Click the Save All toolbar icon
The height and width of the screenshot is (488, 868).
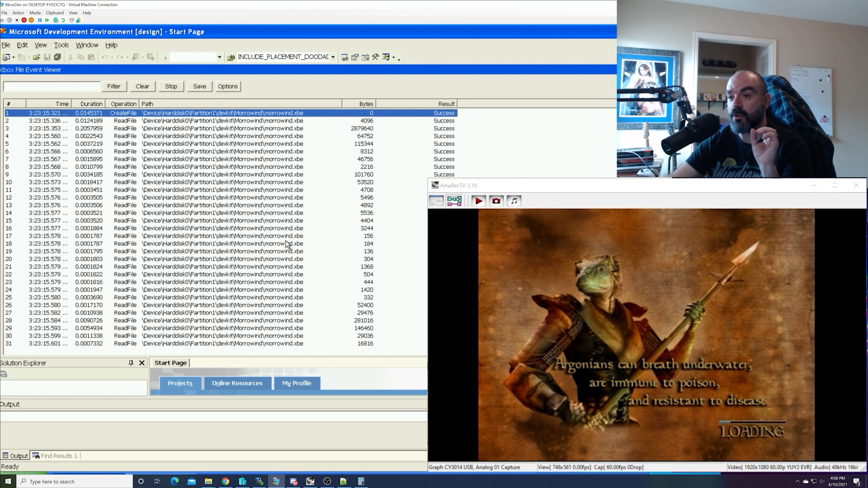click(x=57, y=57)
